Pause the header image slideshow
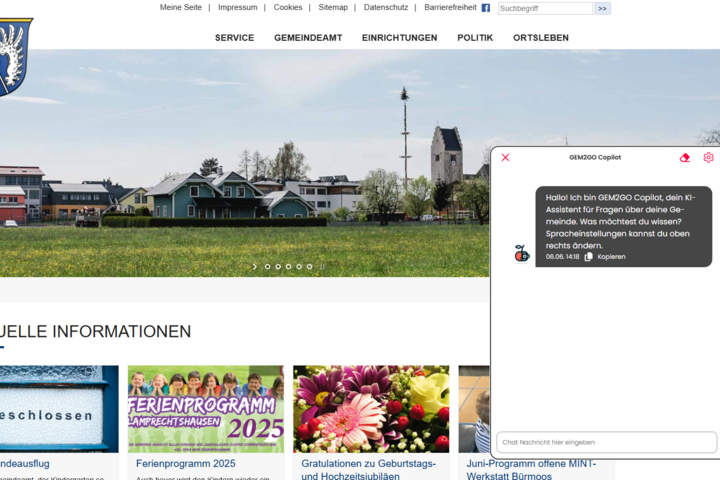The height and width of the screenshot is (480, 720). click(x=322, y=266)
